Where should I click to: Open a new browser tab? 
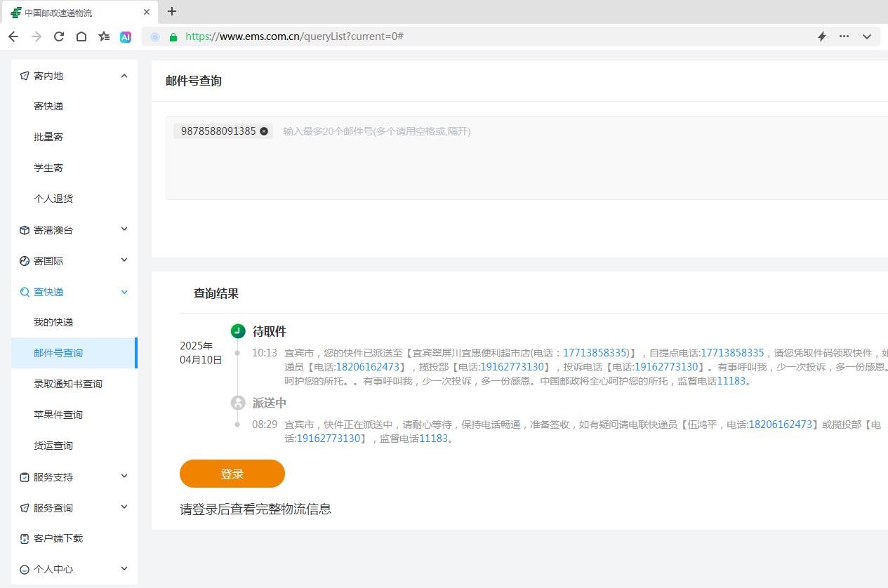172,11
